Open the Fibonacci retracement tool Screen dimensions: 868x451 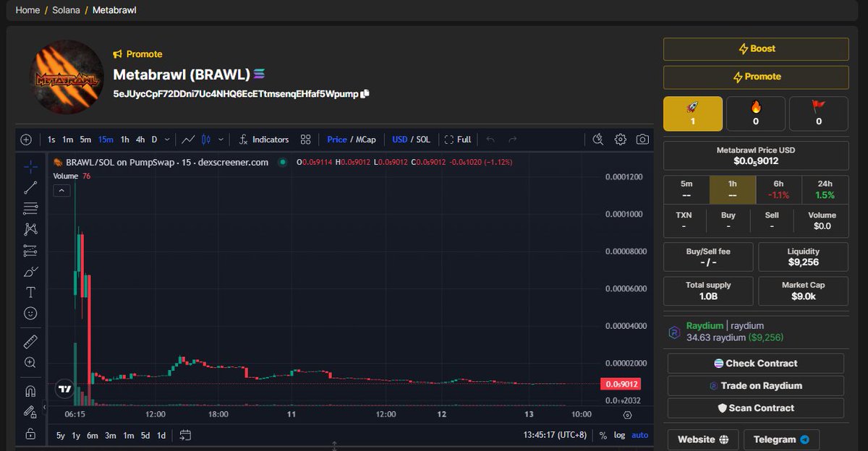coord(30,209)
